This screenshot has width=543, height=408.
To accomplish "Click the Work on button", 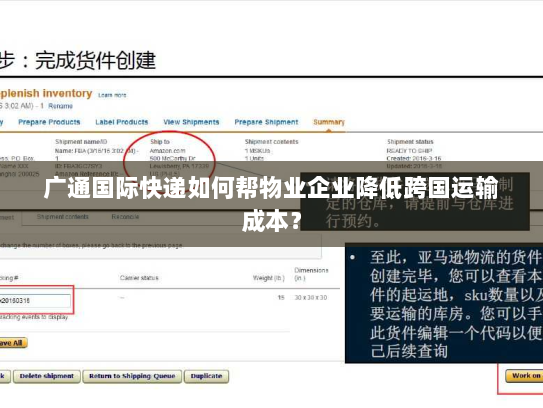I will [524, 376].
